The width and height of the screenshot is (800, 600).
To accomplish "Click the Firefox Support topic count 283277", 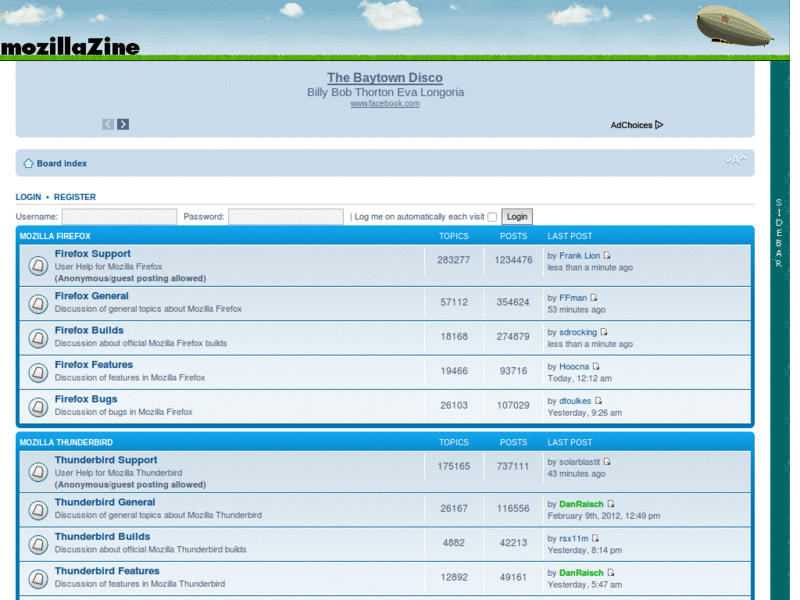I will [454, 260].
